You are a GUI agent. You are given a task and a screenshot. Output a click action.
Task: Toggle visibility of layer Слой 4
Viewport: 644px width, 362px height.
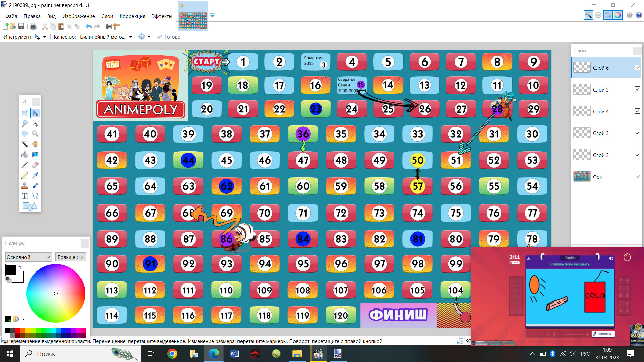[637, 111]
